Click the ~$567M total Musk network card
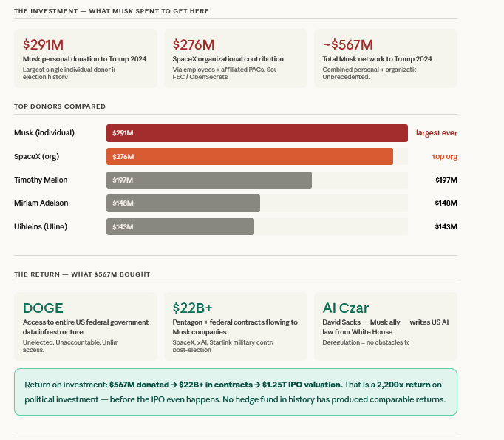The image size is (504, 440). [386, 58]
